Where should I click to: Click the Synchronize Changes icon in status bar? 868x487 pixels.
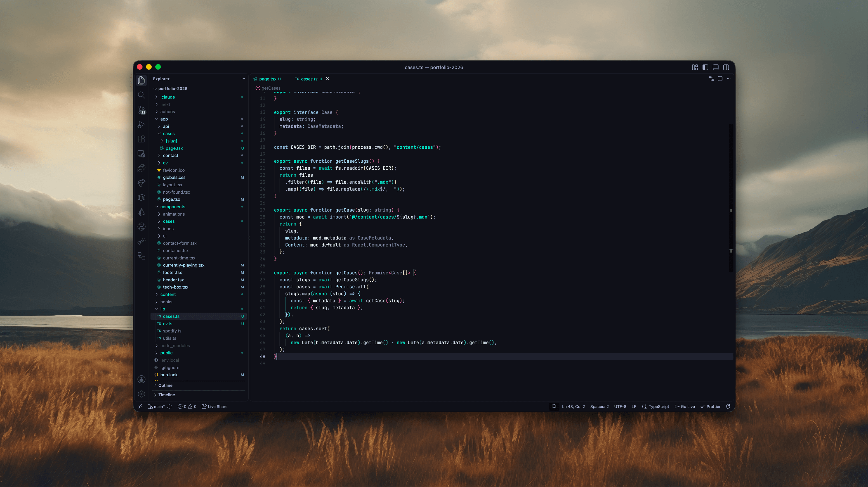pyautogui.click(x=170, y=407)
